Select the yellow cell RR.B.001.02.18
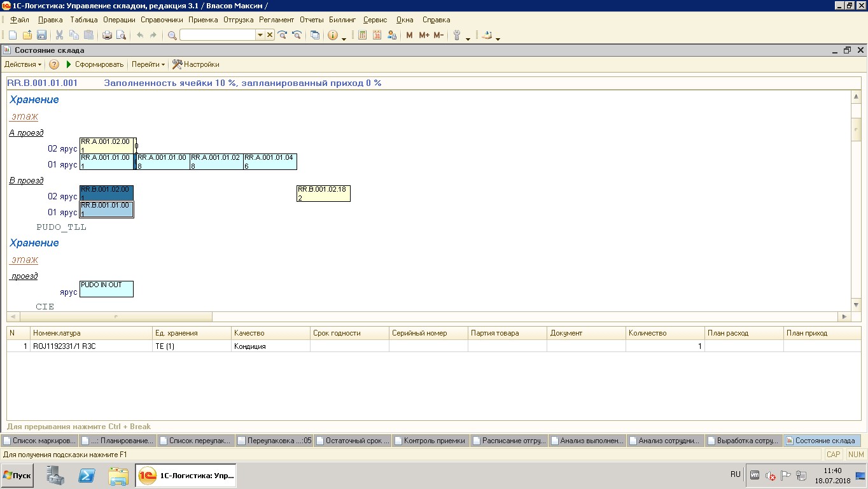The width and height of the screenshot is (868, 489). click(323, 194)
